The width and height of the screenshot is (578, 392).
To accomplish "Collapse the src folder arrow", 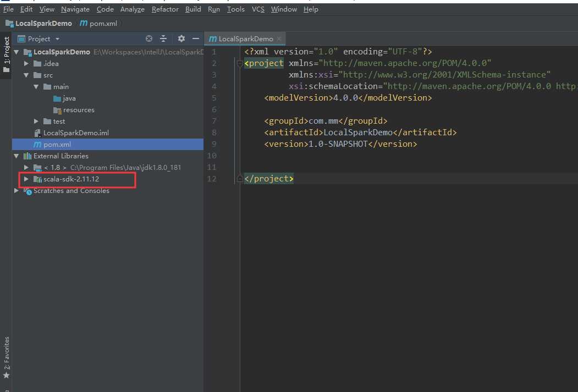I will [x=26, y=75].
